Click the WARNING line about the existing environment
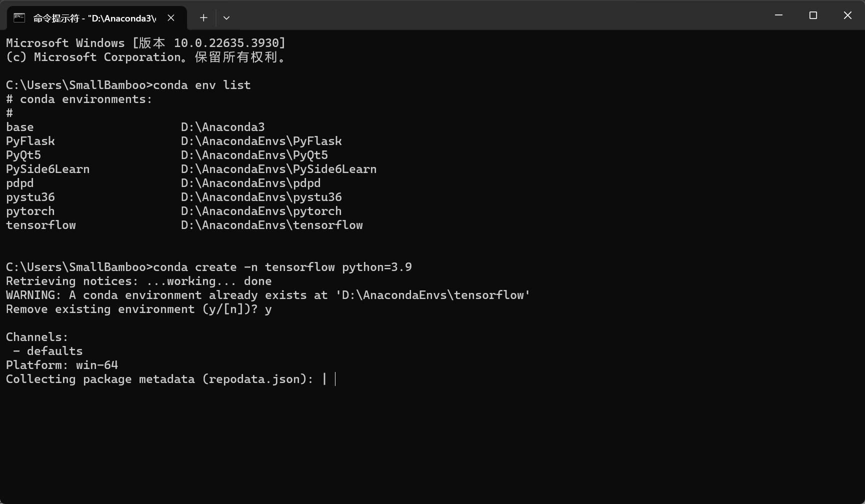The height and width of the screenshot is (504, 865). [268, 295]
